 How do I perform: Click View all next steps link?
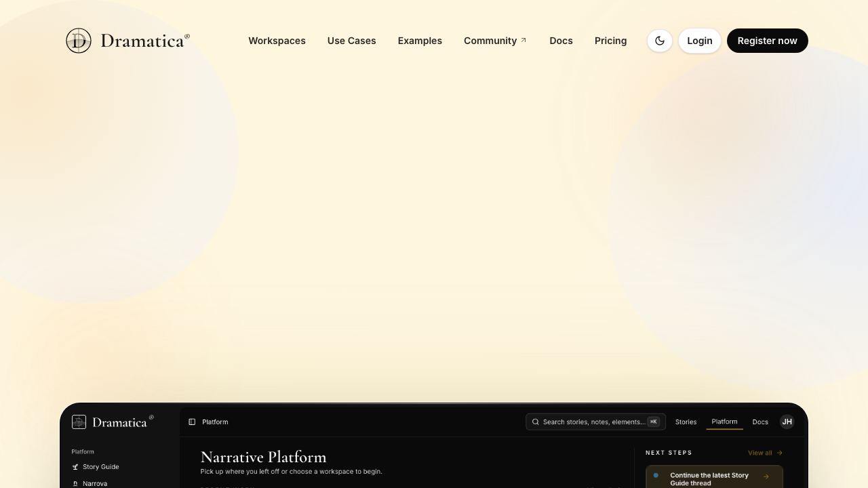(x=765, y=453)
